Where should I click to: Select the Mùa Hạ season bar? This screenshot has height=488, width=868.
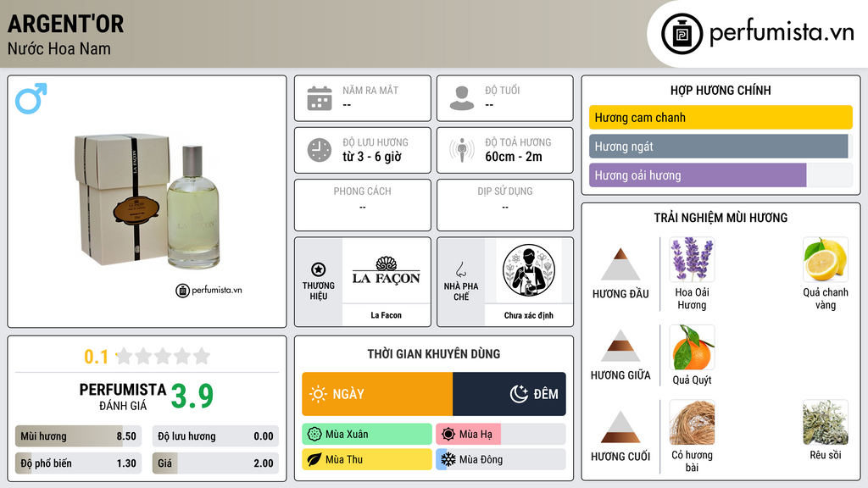coord(501,435)
